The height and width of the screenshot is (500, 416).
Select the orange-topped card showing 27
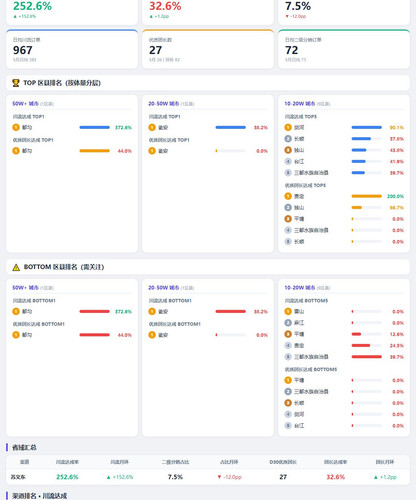click(x=208, y=49)
